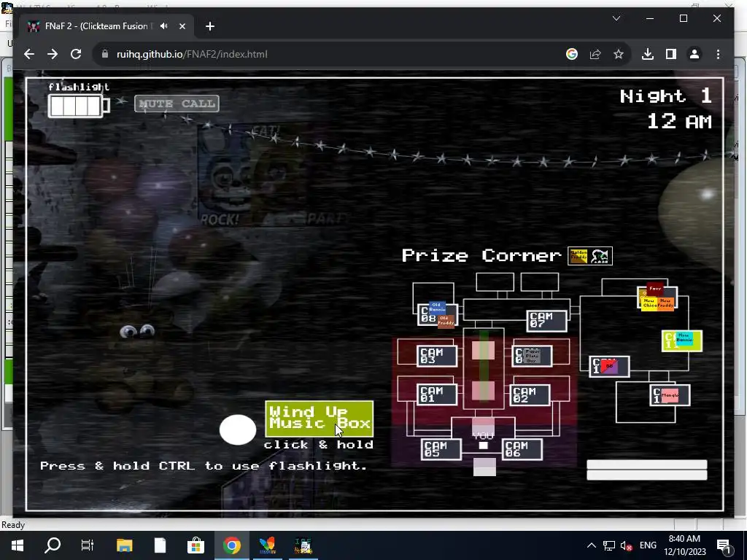Open the Windows notification center
This screenshot has height=560, width=747.
pyautogui.click(x=724, y=546)
